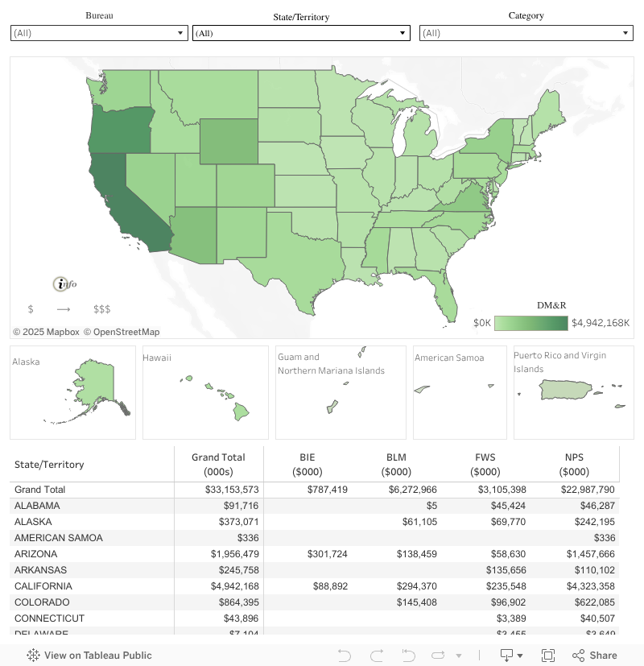644x666 pixels.
Task: Click the Undo icon in the toolbar
Action: (x=345, y=656)
